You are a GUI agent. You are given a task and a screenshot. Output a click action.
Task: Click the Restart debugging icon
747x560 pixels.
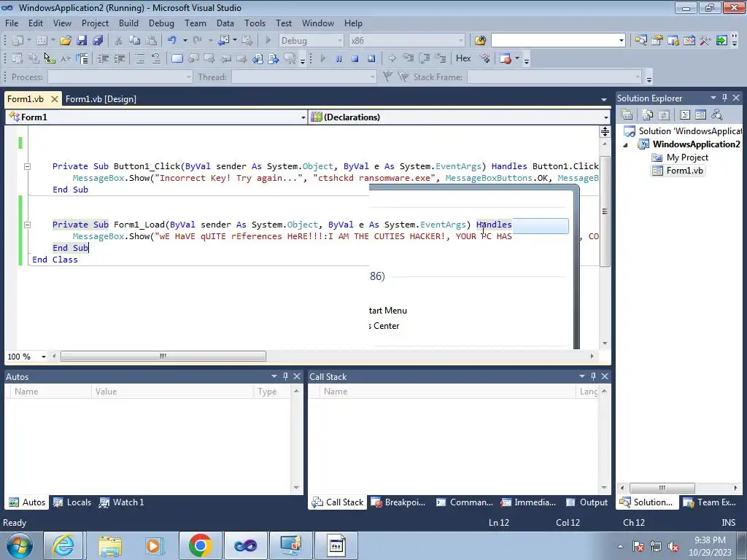(x=371, y=58)
